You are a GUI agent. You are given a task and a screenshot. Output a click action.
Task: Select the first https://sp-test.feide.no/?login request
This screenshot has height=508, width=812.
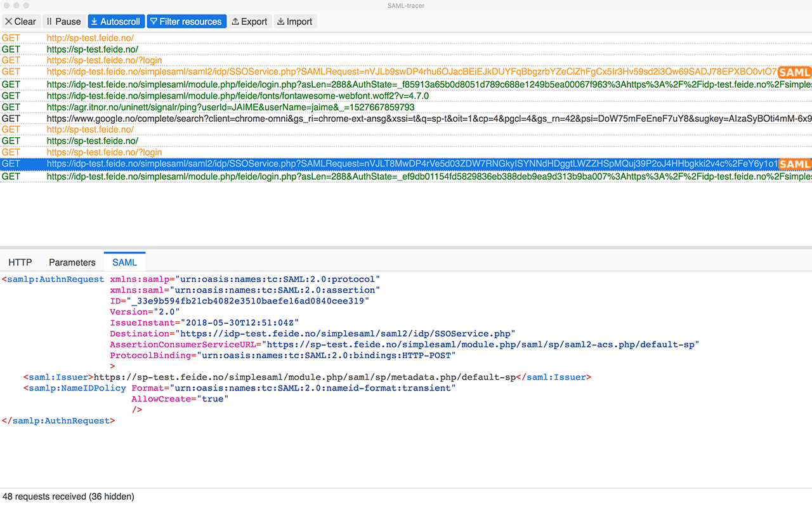pos(406,61)
